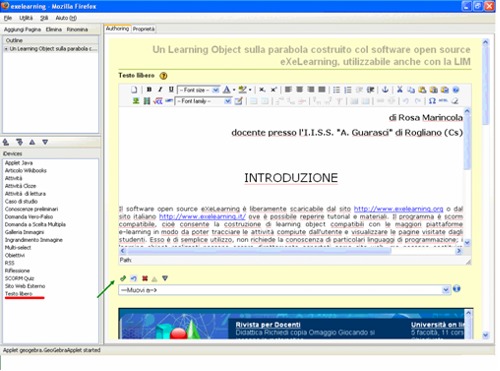The width and height of the screenshot is (500, 371).
Task: Copy selection with the copy icon
Action: click(x=411, y=90)
